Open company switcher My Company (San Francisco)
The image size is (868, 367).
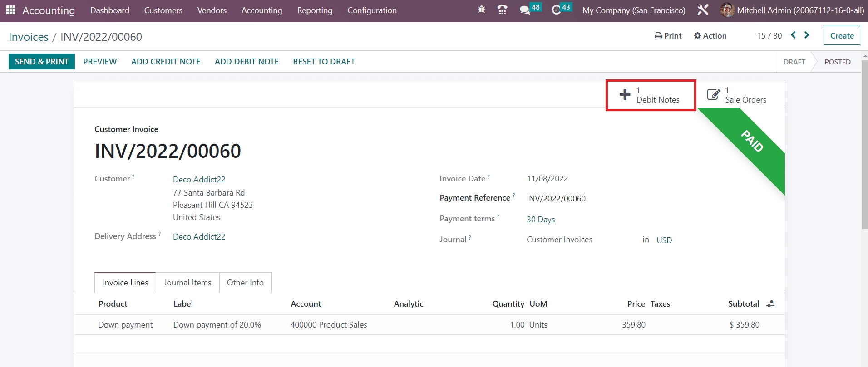click(633, 10)
